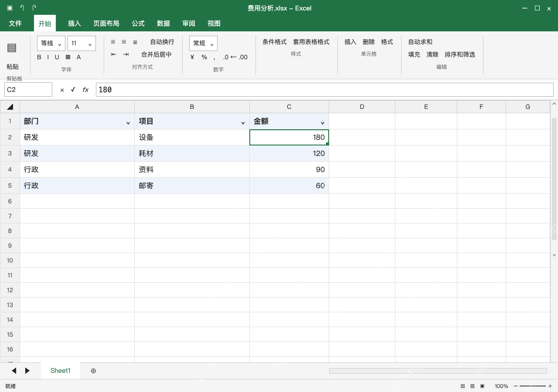Switch to the 数据 ribbon tab
Screen dimensions: 558x392
point(163,23)
